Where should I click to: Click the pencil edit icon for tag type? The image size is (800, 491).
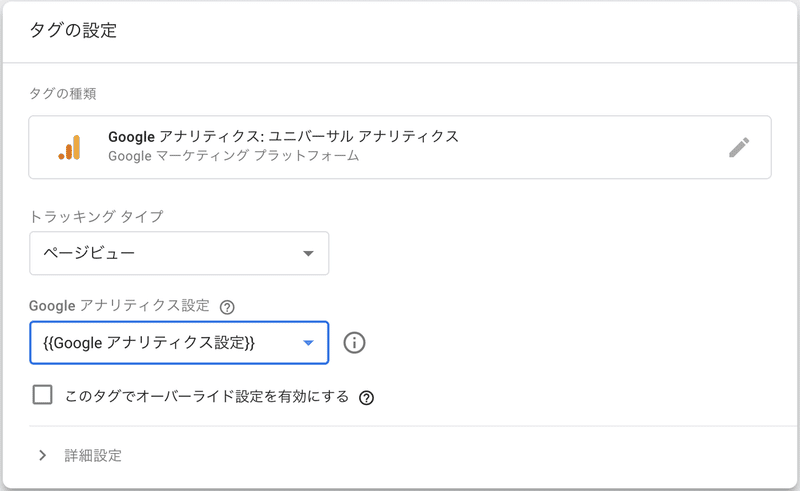[739, 148]
